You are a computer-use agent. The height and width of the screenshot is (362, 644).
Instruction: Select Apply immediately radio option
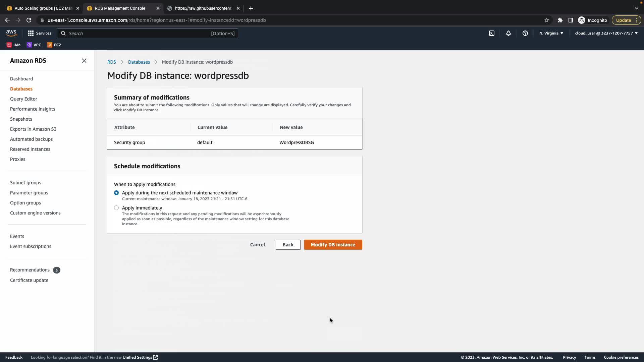[116, 208]
